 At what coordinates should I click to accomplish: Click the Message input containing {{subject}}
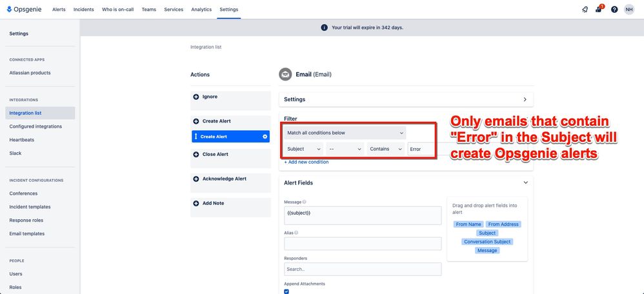point(363,215)
